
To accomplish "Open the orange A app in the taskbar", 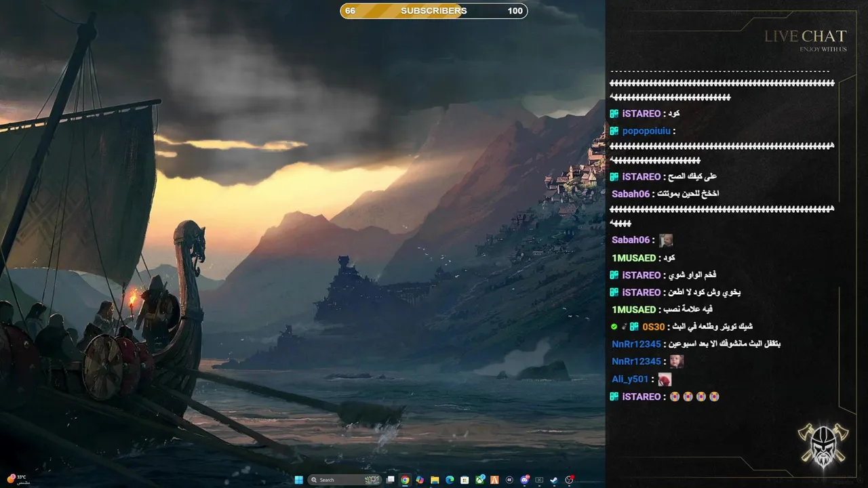I will click(494, 480).
